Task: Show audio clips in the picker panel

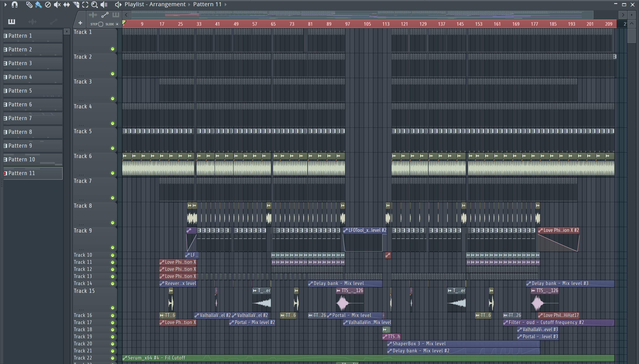Action: (33, 22)
